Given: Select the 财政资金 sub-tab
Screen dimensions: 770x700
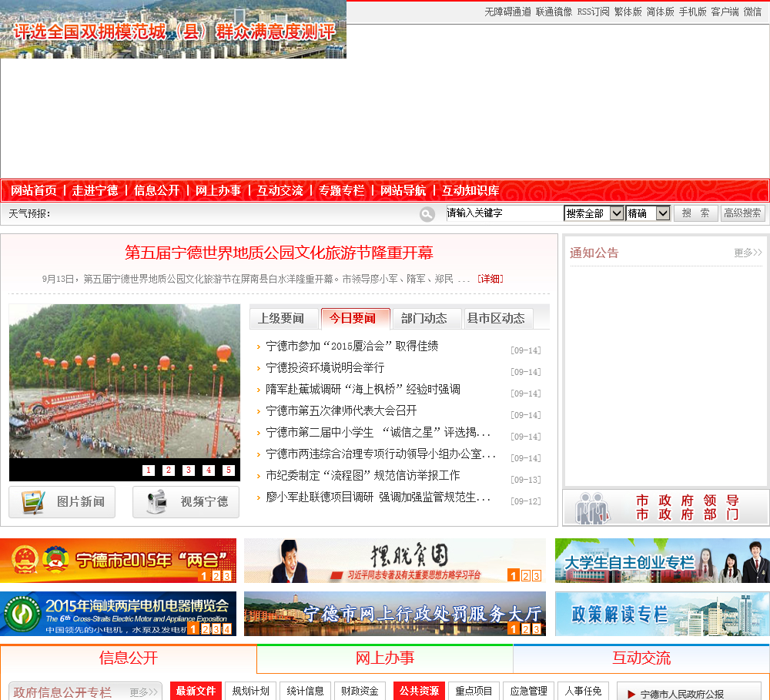Looking at the screenshot, I should click(360, 692).
